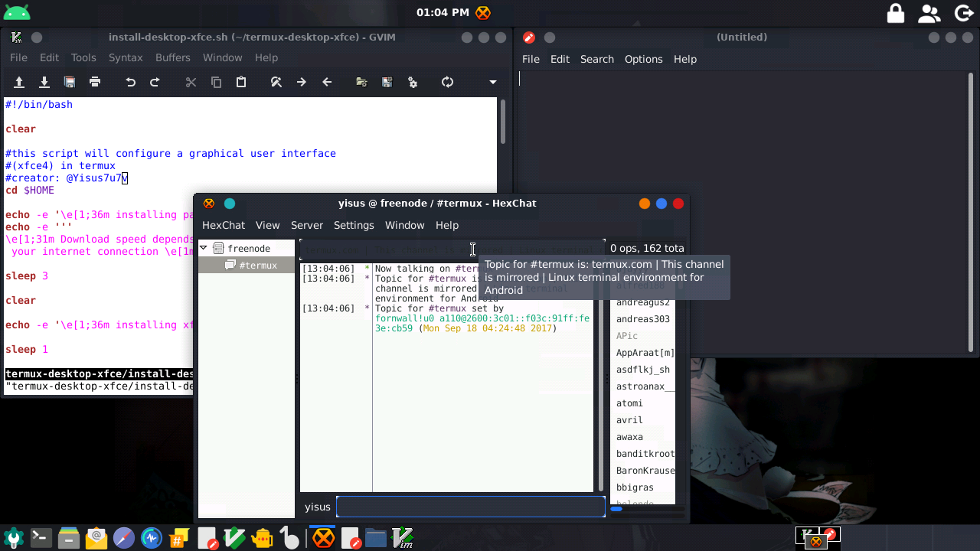Click the Paste clipboard icon in GVIM

(241, 82)
